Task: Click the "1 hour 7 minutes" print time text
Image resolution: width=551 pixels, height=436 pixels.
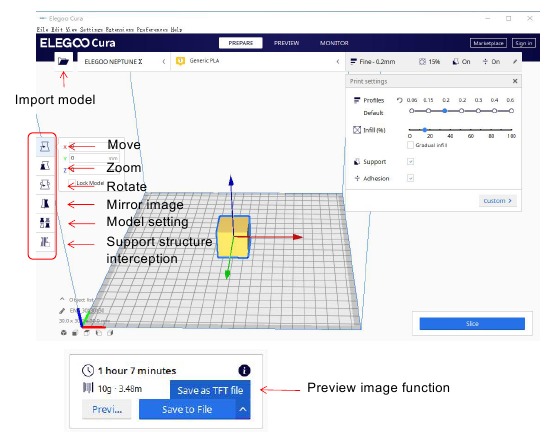Action: [137, 371]
